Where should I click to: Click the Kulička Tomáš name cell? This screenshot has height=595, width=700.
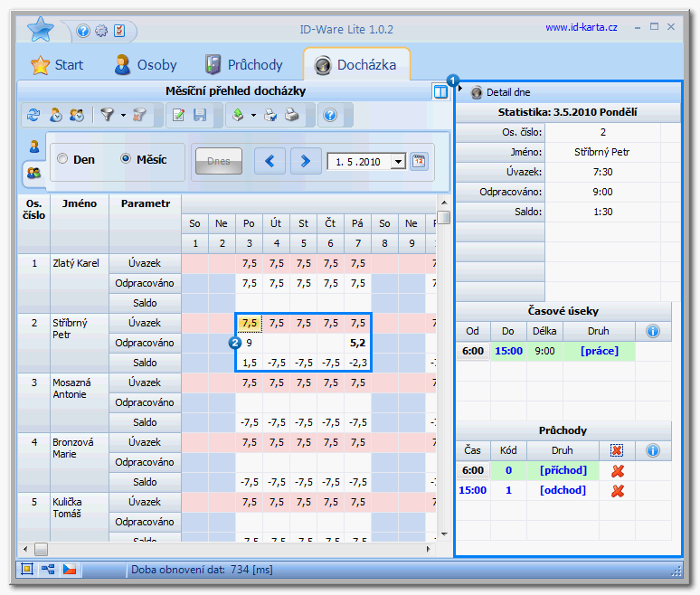79,518
